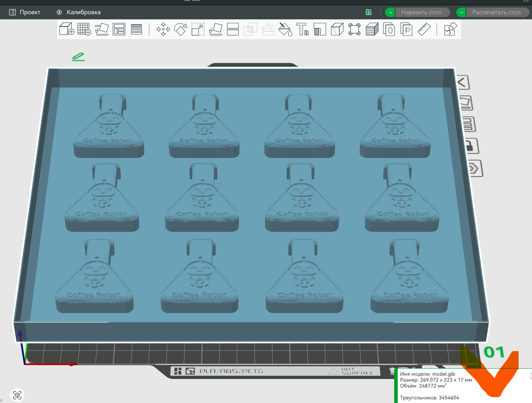Click the green pen edit icon
This screenshot has width=532, height=403.
[x=78, y=57]
